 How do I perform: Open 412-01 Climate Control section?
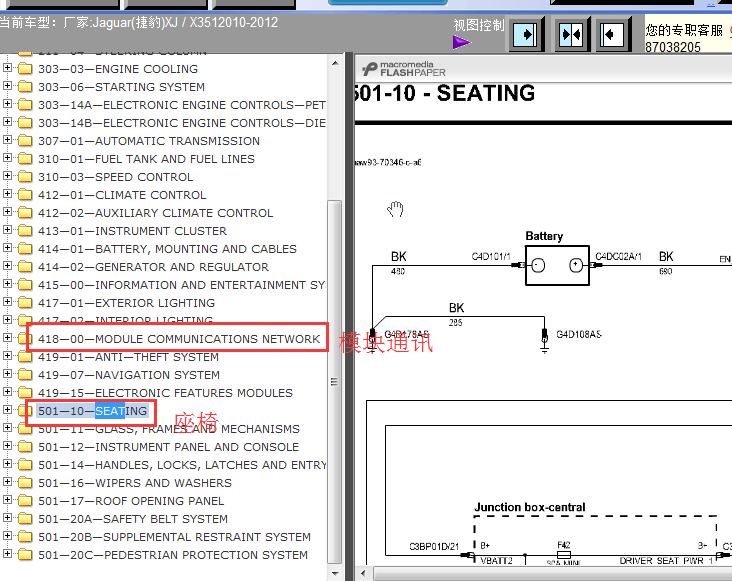coord(122,195)
